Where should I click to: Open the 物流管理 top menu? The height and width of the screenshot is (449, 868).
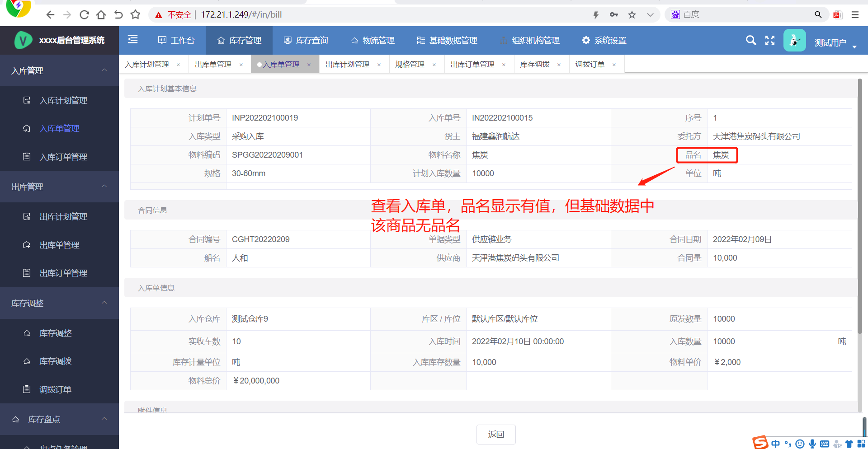[x=373, y=40]
